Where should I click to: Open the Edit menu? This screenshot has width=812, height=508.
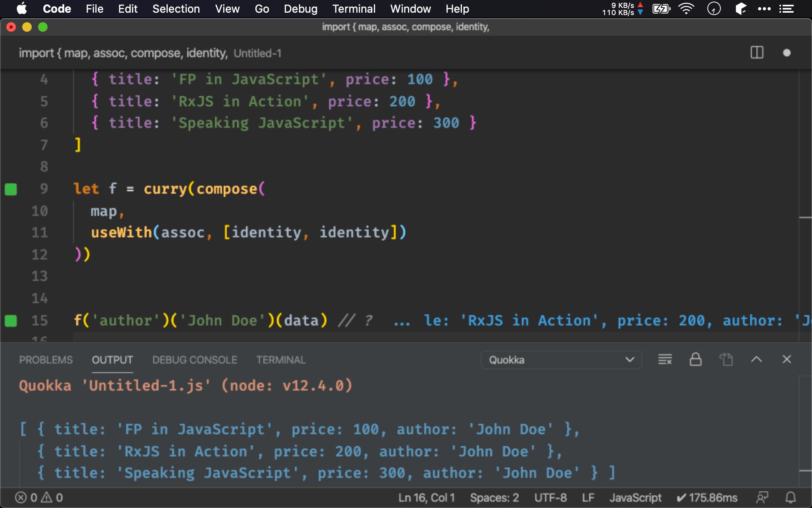click(128, 9)
